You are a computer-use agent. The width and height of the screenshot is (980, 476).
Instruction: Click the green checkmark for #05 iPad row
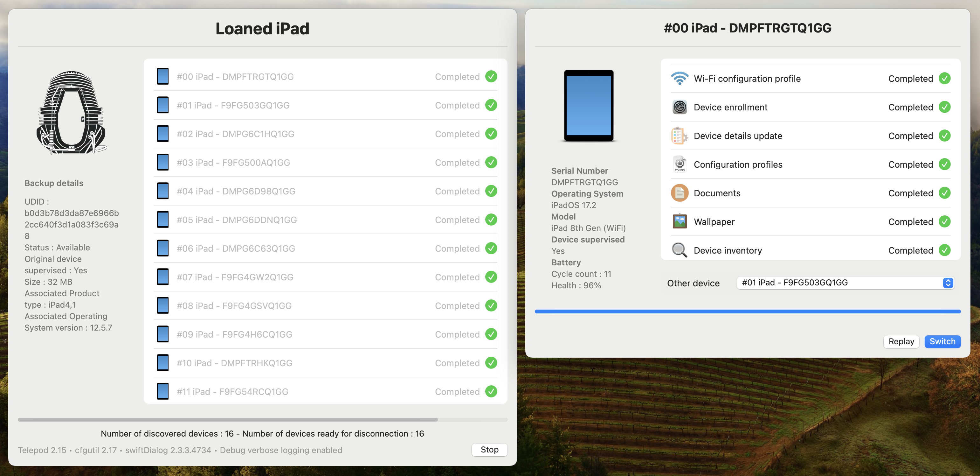coord(491,220)
